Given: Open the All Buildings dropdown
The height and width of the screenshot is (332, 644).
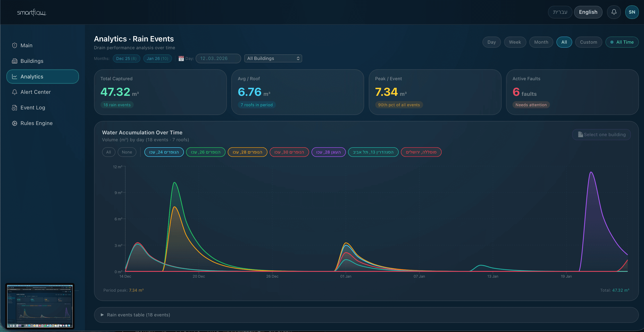Looking at the screenshot, I should (x=273, y=58).
